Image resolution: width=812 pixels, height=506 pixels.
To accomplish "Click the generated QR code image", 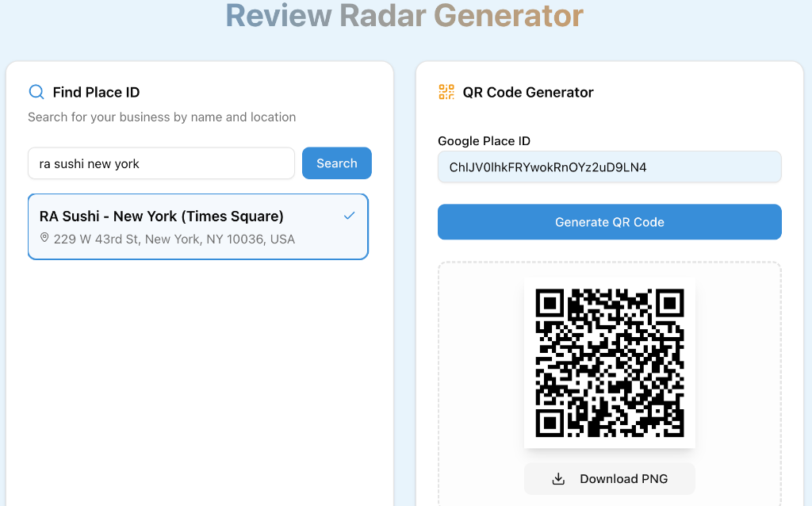I will coord(609,362).
